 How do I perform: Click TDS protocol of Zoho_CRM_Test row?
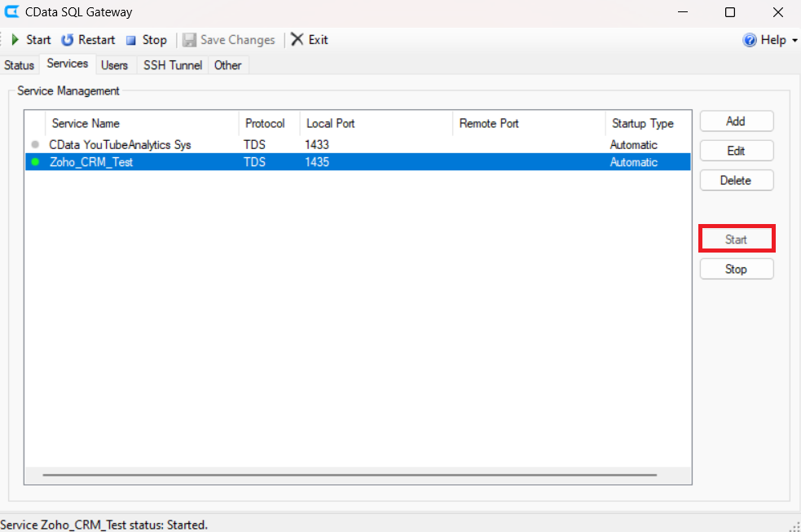(254, 162)
